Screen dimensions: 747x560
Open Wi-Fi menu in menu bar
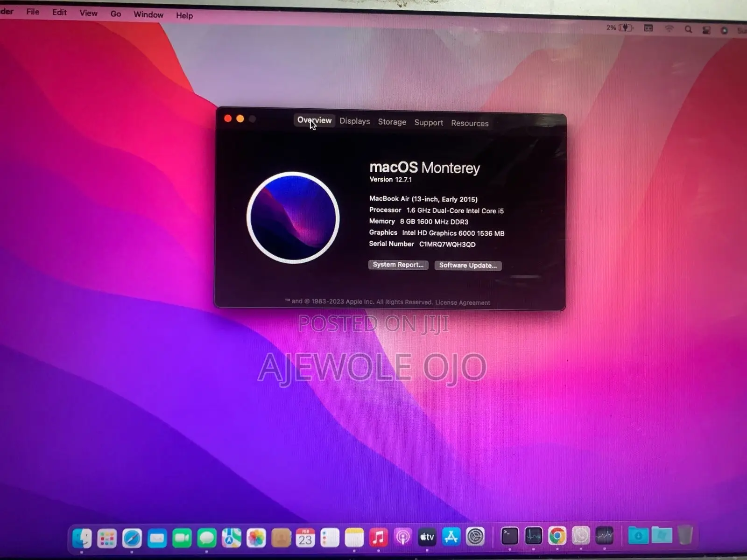[669, 28]
